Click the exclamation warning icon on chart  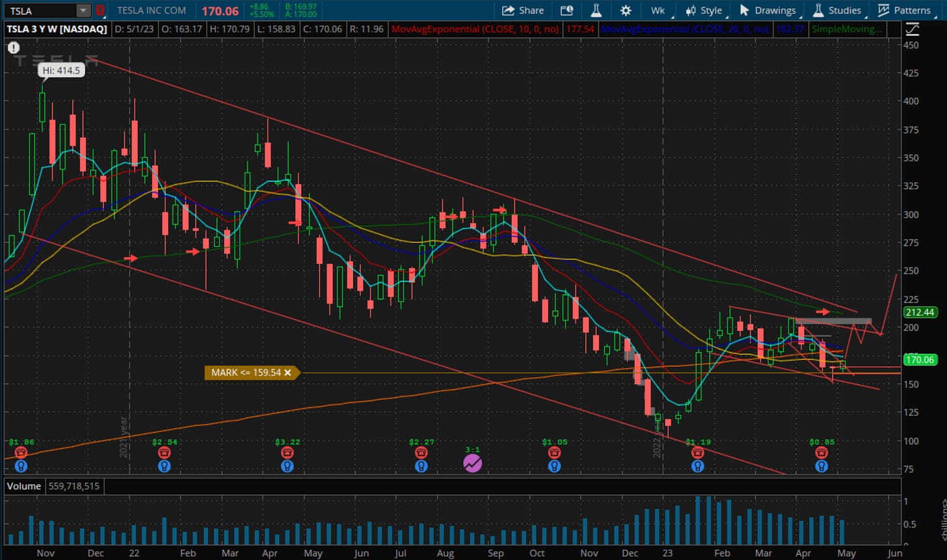pos(14,47)
